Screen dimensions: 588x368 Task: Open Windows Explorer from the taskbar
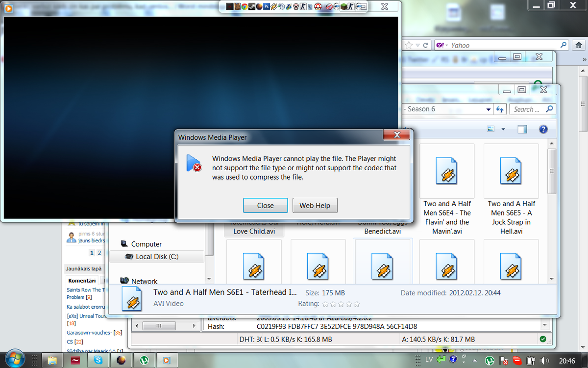pos(51,360)
